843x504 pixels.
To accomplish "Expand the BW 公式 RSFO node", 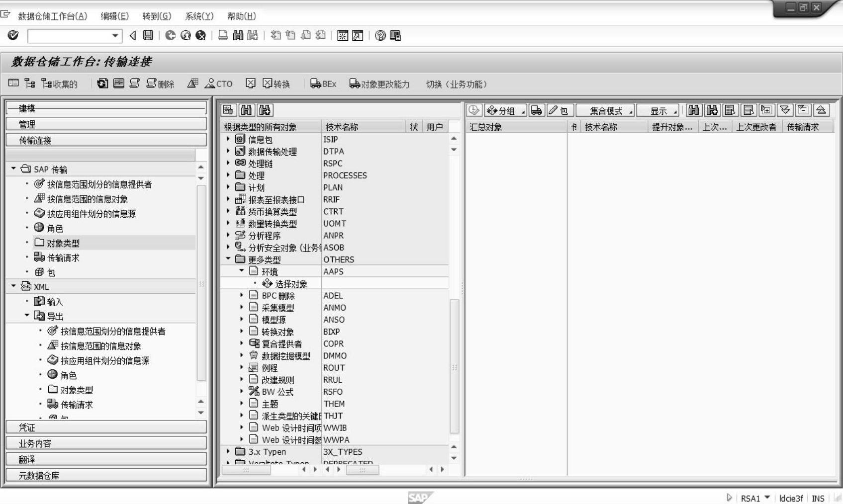I will pyautogui.click(x=242, y=391).
